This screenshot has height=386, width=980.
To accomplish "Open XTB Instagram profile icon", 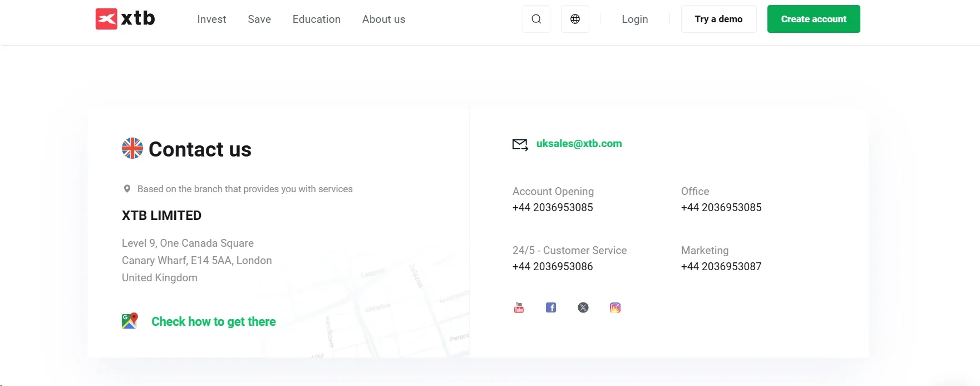I will tap(615, 307).
